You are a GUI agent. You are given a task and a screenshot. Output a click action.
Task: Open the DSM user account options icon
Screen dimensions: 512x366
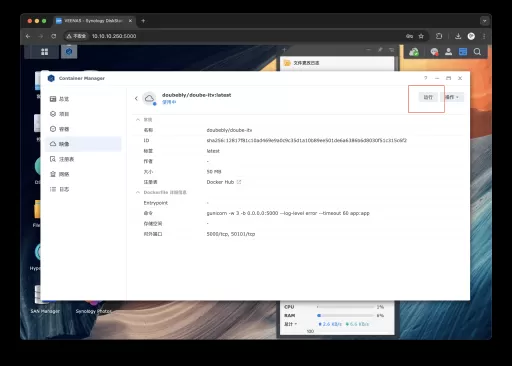[448, 52]
